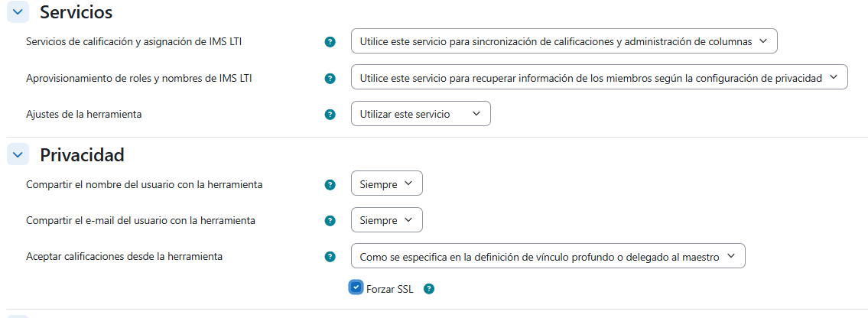The image size is (868, 318).
Task: Open the Aceptar calificaciones dropdown
Action: [x=548, y=257]
